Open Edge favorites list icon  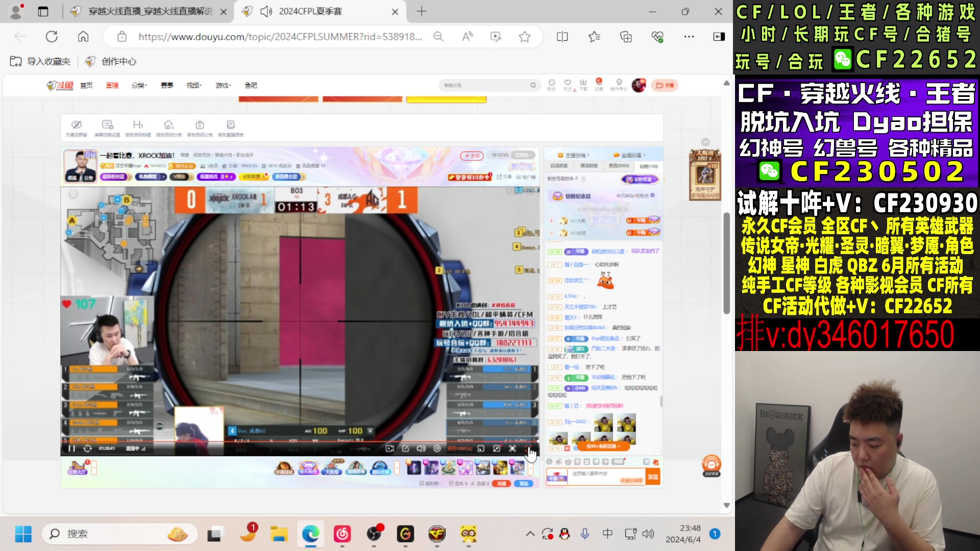(594, 37)
